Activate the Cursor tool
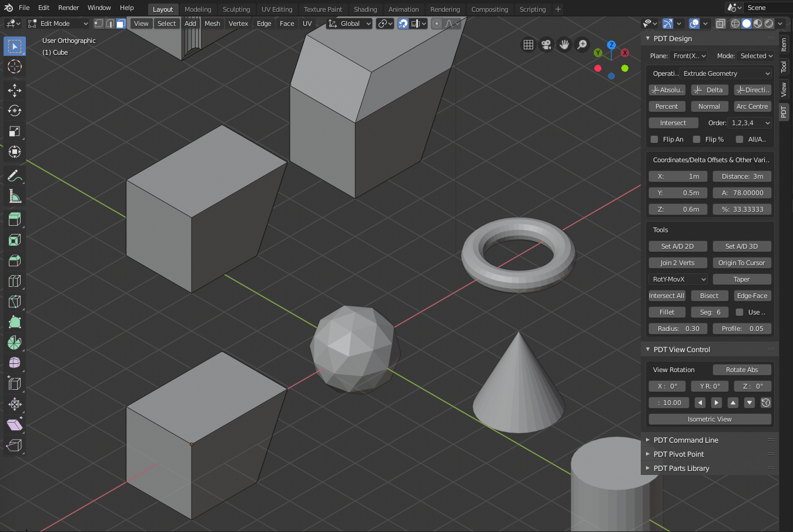This screenshot has width=793, height=532. pyautogui.click(x=15, y=66)
